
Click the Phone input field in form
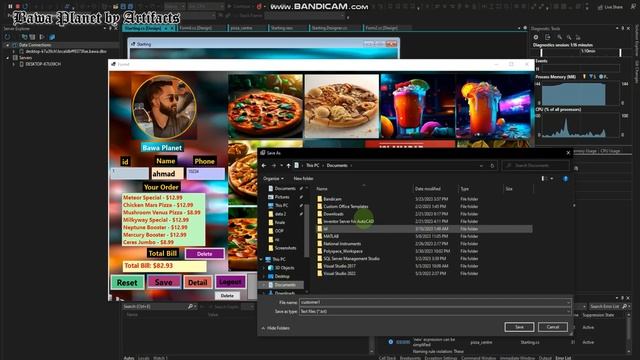click(206, 173)
